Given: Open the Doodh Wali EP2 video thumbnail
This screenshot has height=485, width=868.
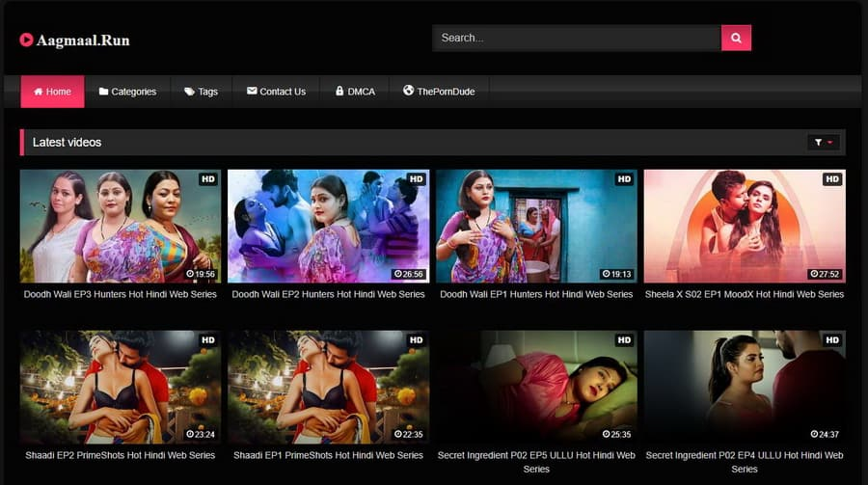Looking at the screenshot, I should pyautogui.click(x=328, y=227).
